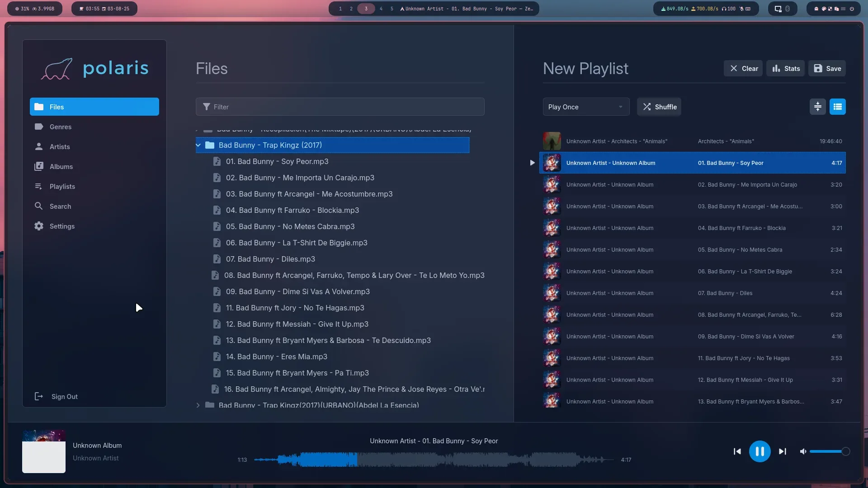Click the Architects Animals album thumbnail
This screenshot has width=868, height=488.
(x=552, y=141)
